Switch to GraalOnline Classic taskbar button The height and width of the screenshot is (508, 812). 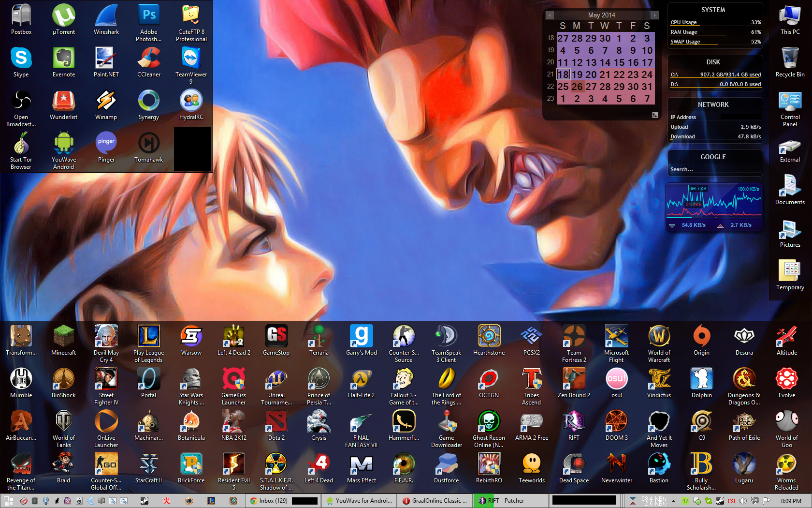tap(435, 501)
